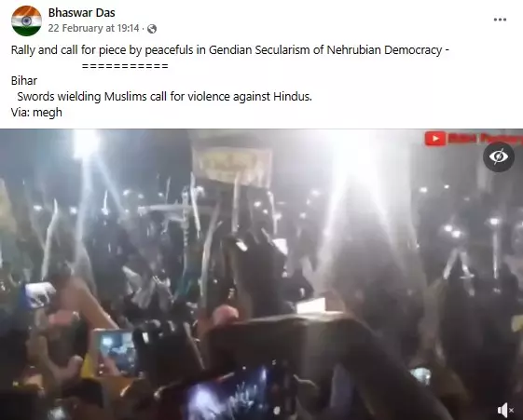The width and height of the screenshot is (523, 420).
Task: Click the globe public audience icon
Action: 152,29
